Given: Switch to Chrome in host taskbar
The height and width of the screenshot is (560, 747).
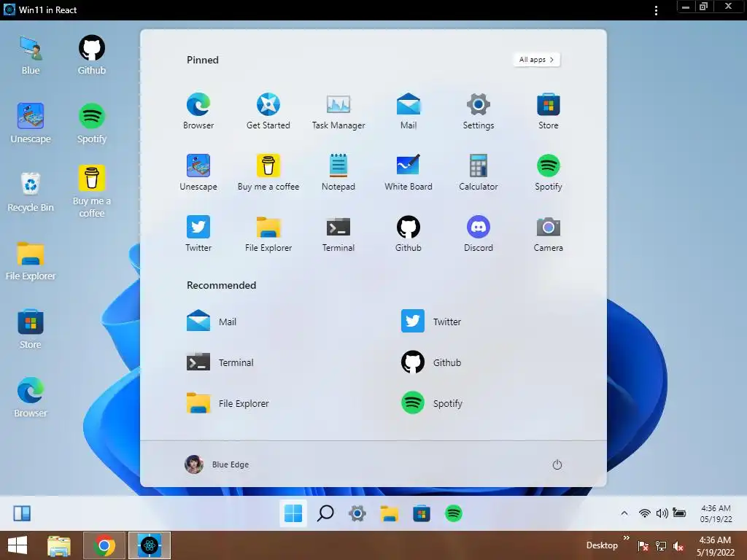Looking at the screenshot, I should point(104,545).
